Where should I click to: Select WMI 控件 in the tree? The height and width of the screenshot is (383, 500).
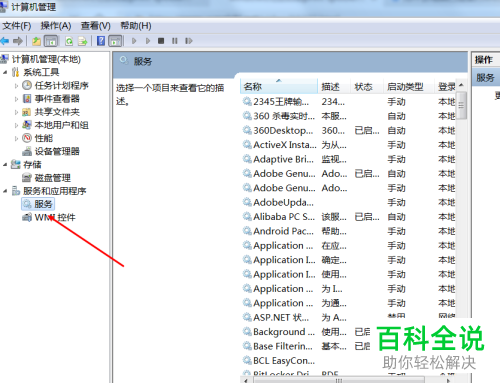[55, 217]
